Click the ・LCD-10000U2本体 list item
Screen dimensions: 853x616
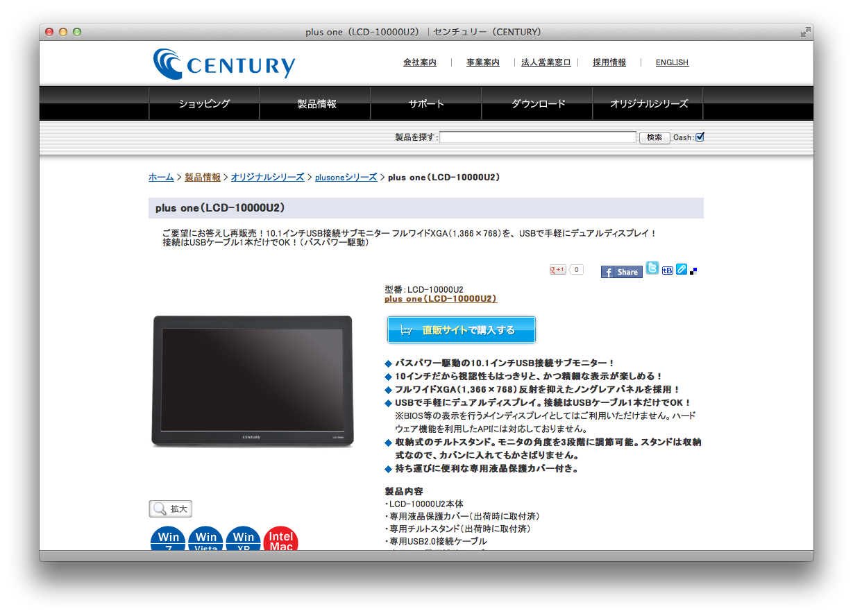(x=424, y=504)
